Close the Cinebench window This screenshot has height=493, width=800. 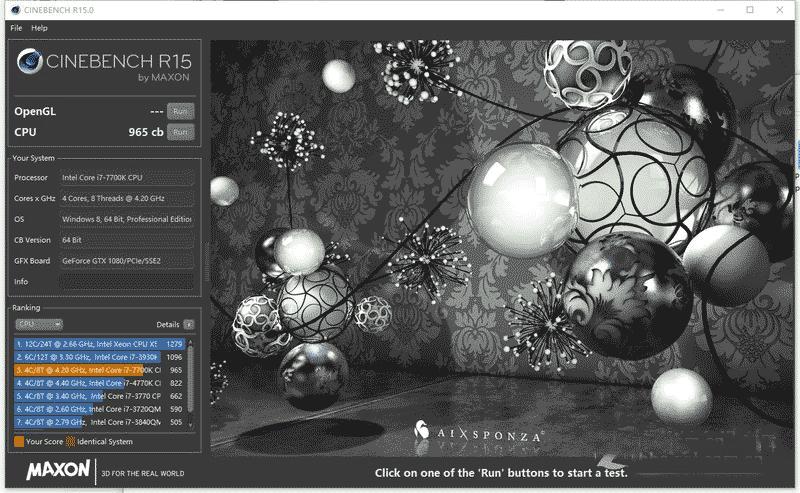(x=780, y=10)
